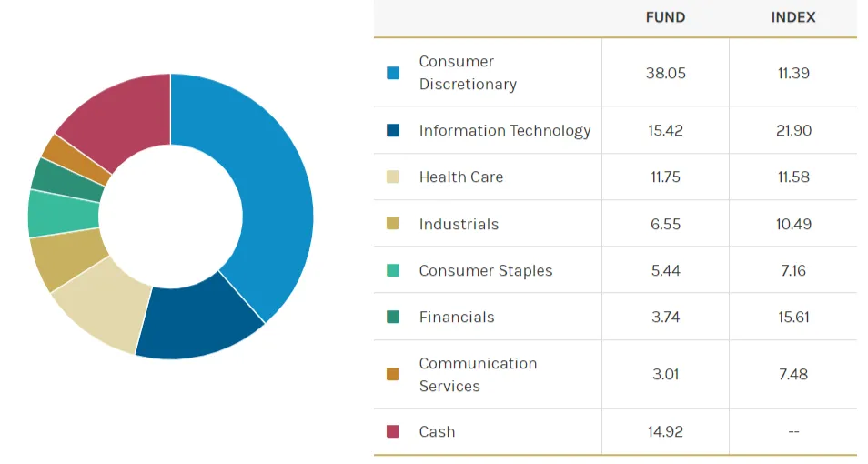Select the Communication Services legend swatch
Viewport: 868px width, 464px height.
point(393,374)
